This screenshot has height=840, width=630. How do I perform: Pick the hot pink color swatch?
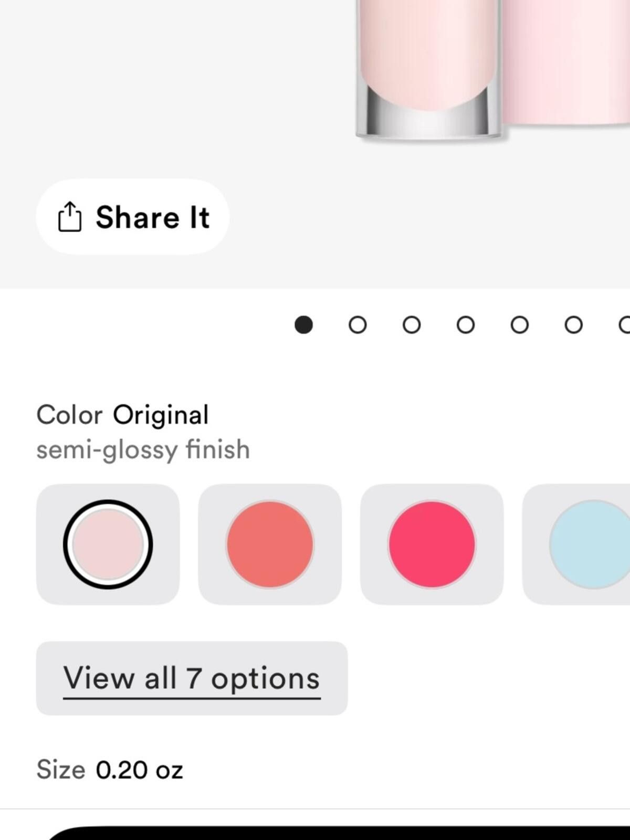click(432, 544)
